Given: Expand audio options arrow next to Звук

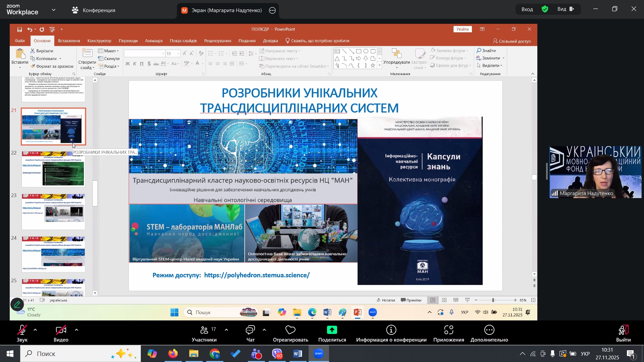Looking at the screenshot, I should (x=35, y=330).
